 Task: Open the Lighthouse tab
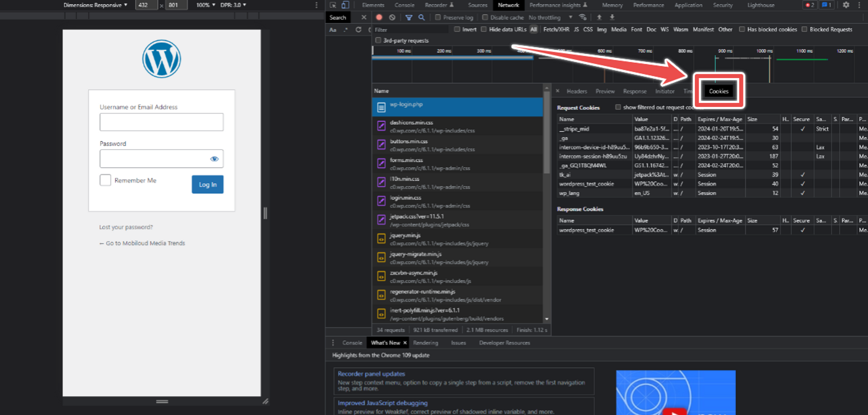tap(761, 5)
